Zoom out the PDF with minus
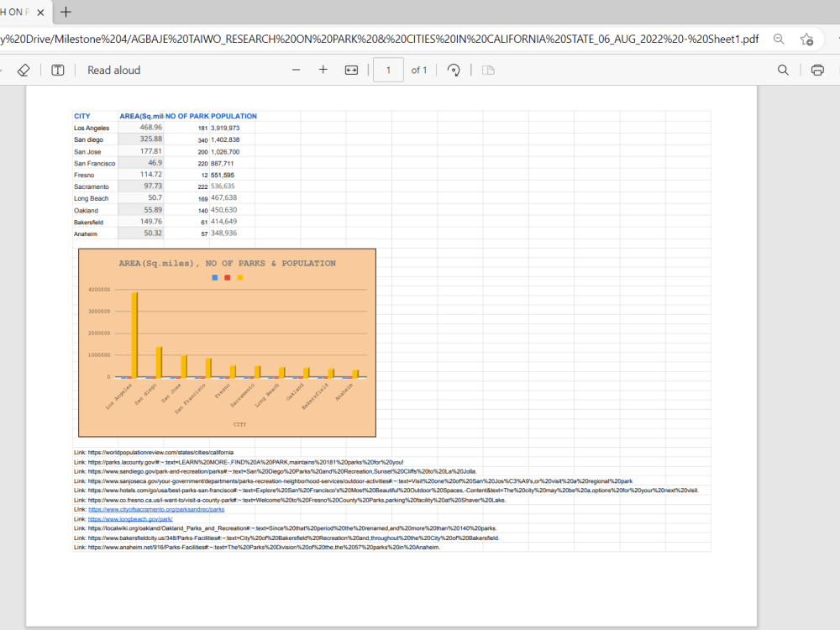 tap(296, 71)
